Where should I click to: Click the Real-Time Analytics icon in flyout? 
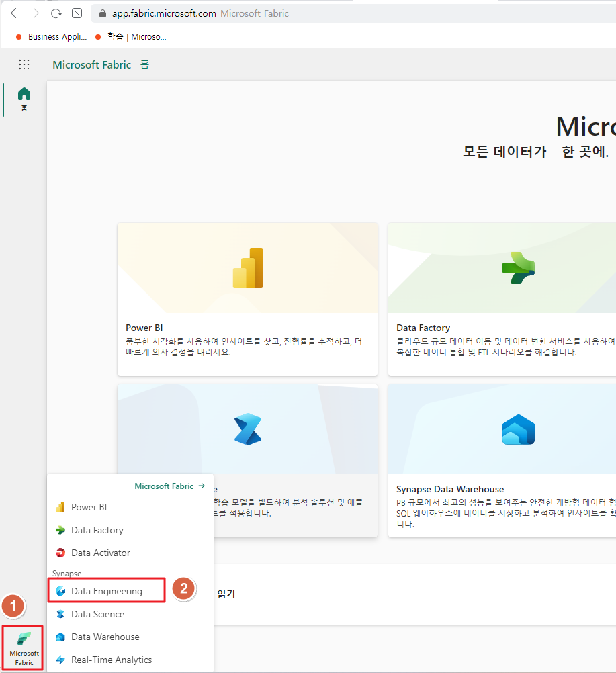coord(60,660)
